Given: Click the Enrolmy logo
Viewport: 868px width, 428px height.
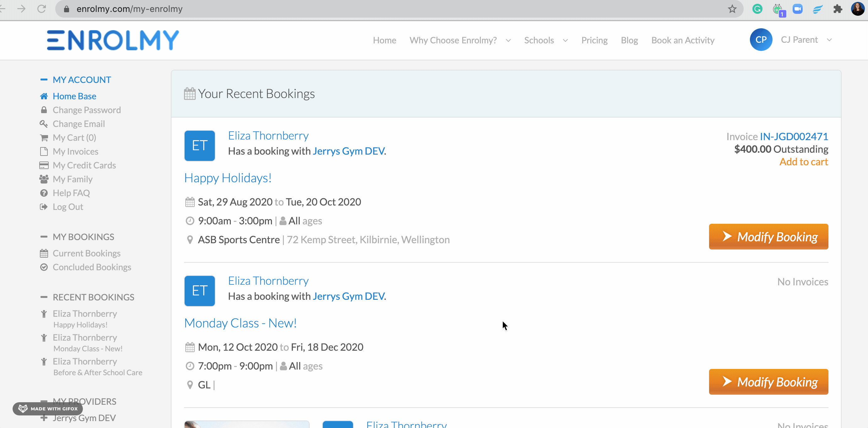Looking at the screenshot, I should (113, 40).
